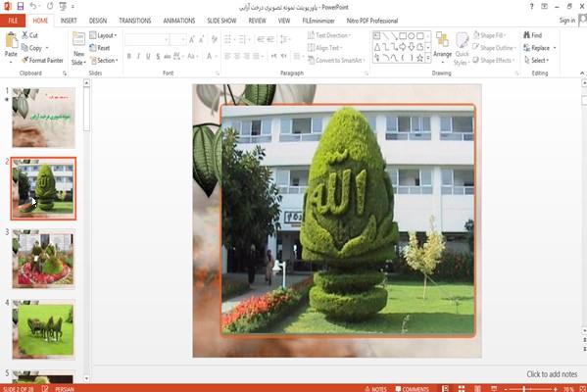Select the oval shape in shapes gallery
587x392 pixels.
411,36
